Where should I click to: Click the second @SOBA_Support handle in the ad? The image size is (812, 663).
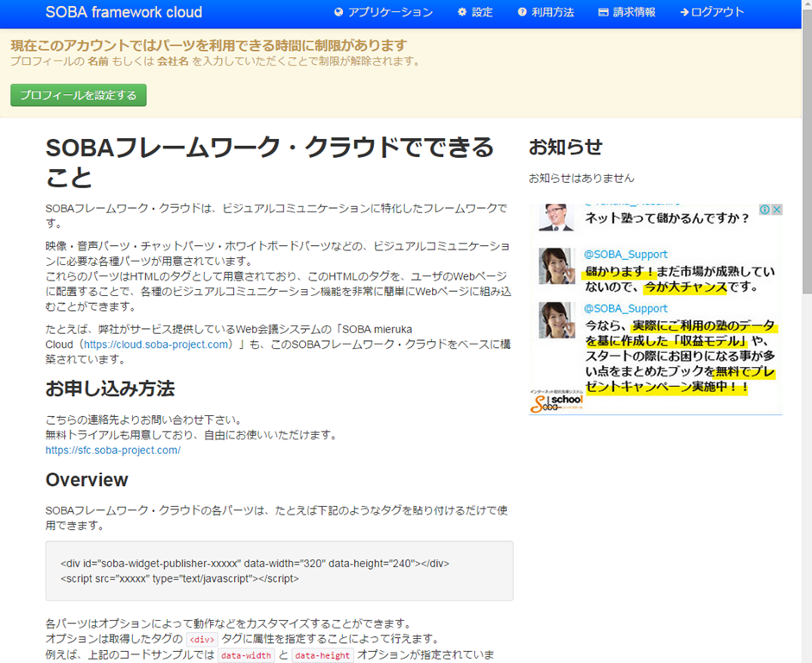625,308
